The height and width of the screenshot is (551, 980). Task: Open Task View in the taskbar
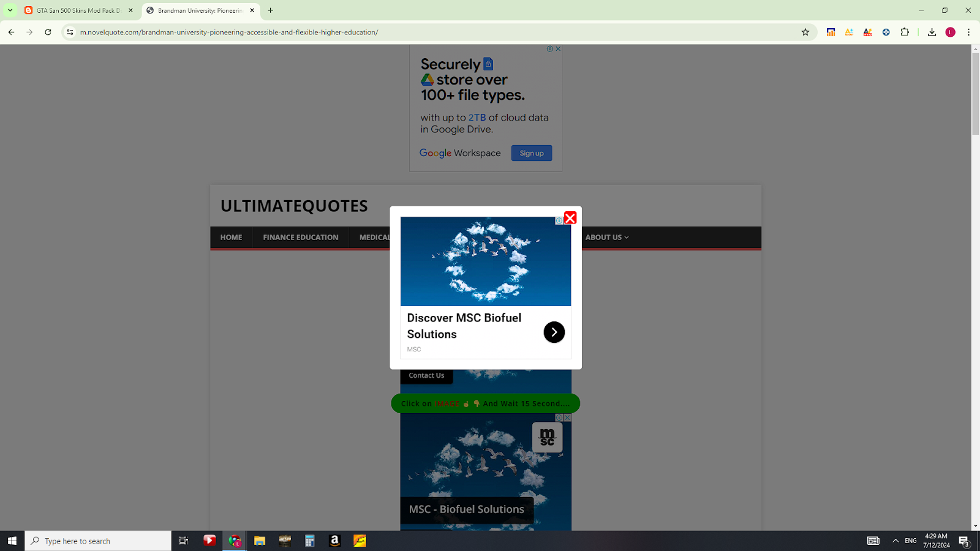[x=183, y=541]
